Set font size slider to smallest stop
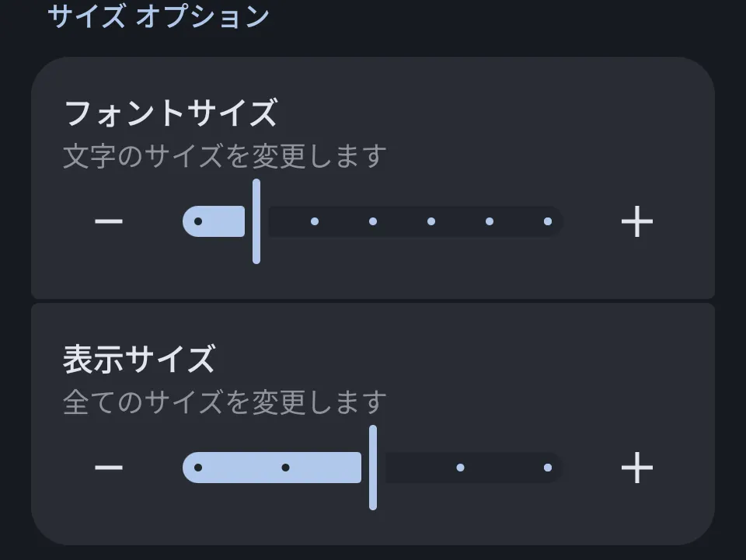 click(198, 222)
